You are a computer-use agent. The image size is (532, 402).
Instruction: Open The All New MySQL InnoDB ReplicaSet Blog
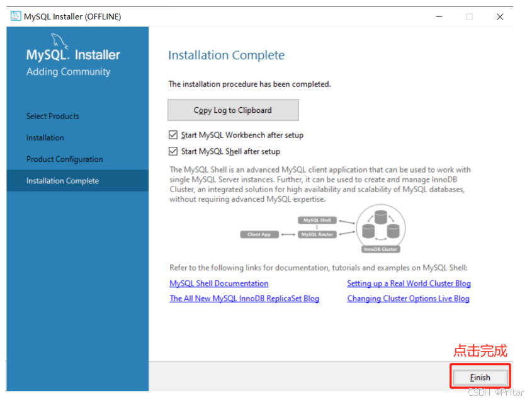[x=244, y=299]
